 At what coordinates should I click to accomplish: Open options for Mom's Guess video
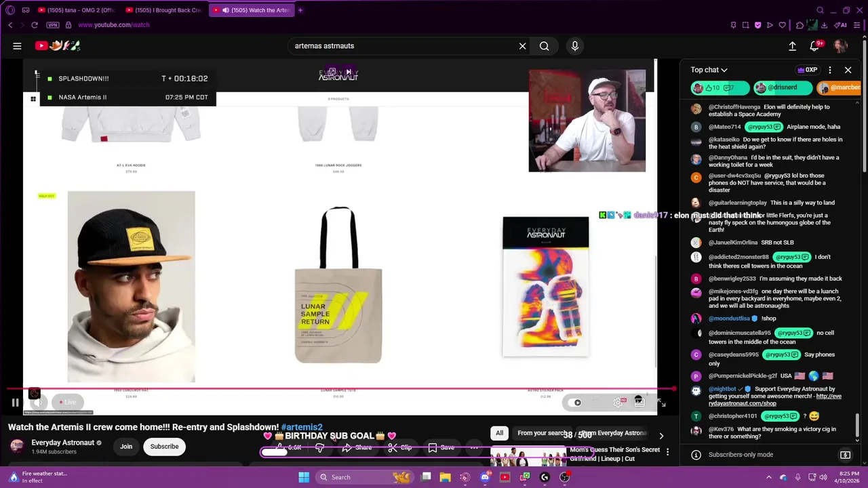[x=667, y=452]
